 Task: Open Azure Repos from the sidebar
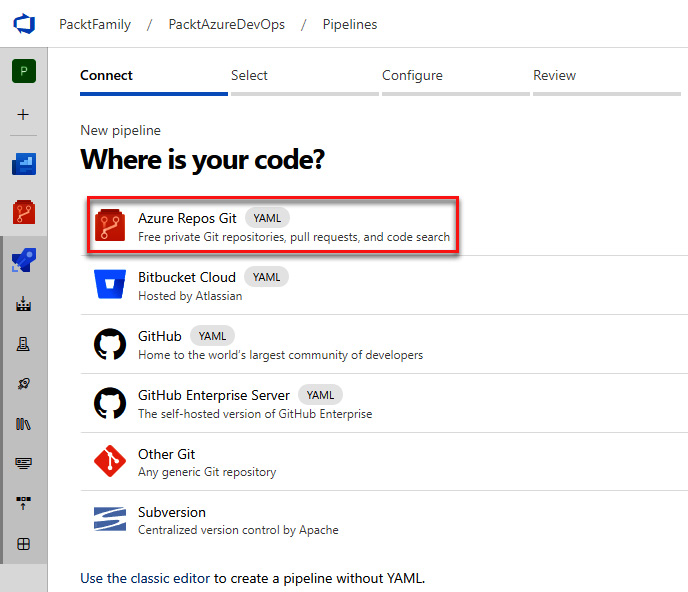24,212
